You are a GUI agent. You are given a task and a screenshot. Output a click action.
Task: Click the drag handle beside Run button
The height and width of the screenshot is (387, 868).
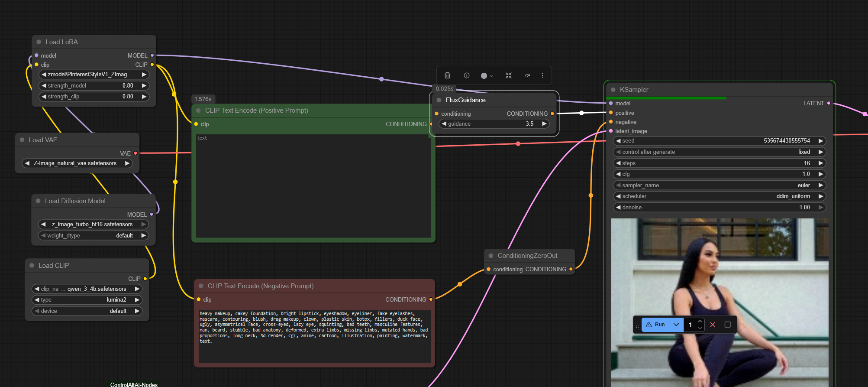coord(637,325)
